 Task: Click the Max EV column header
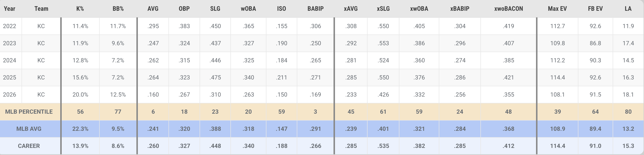point(557,9)
